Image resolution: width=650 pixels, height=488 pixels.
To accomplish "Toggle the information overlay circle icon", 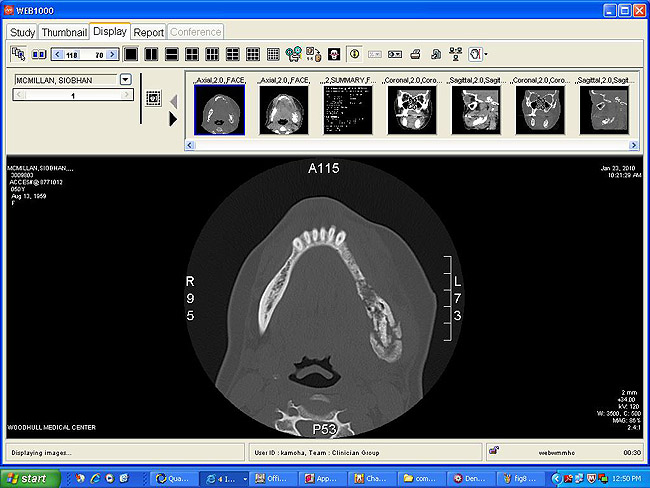I will pyautogui.click(x=353, y=53).
